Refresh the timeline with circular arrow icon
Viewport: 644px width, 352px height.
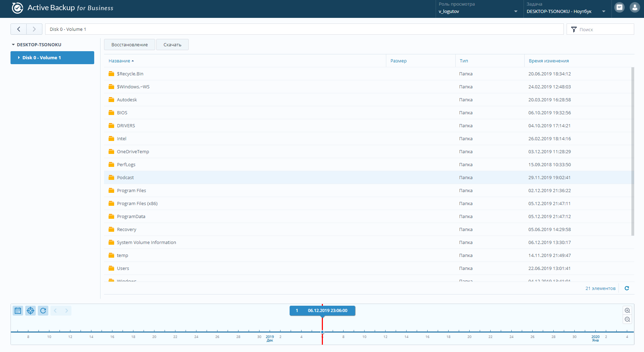click(x=43, y=311)
